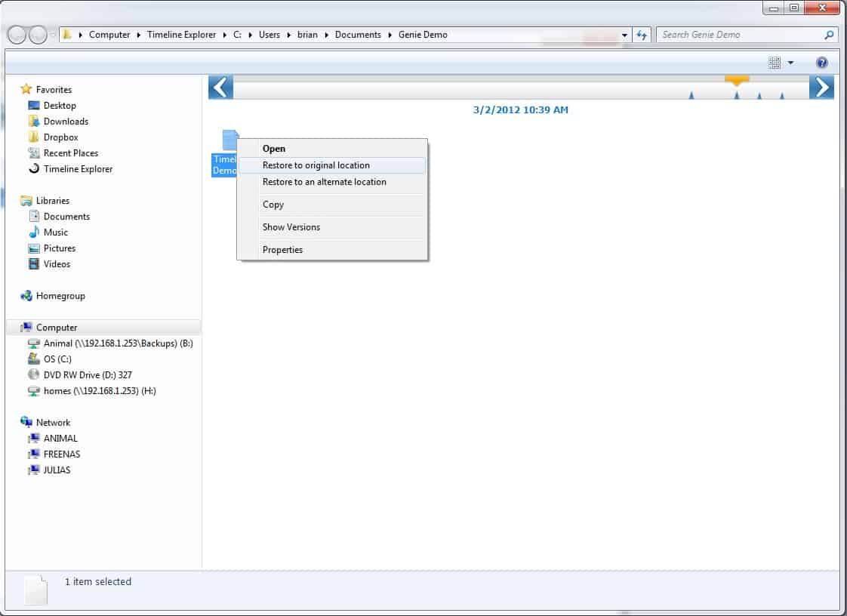Open the Videos library
847x616 pixels.
point(56,263)
